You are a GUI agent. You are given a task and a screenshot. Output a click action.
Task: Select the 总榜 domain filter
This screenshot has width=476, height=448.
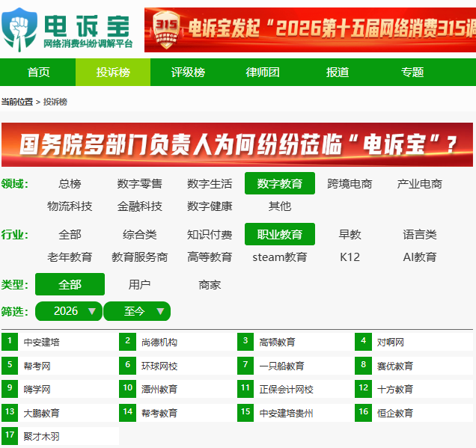click(70, 183)
